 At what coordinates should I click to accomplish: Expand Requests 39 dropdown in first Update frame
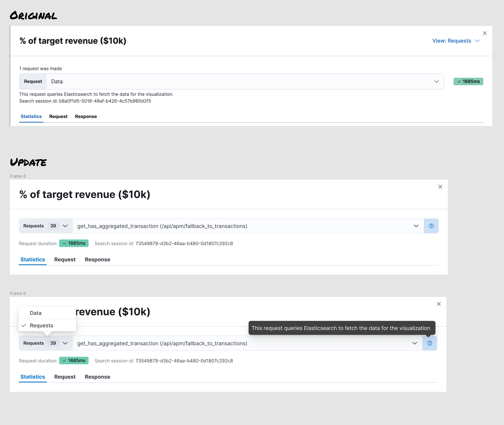[46, 226]
